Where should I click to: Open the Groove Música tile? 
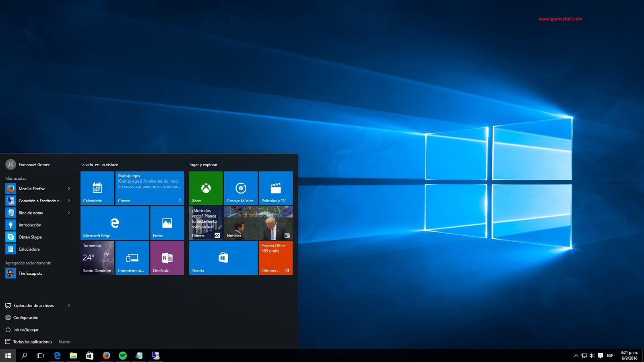241,188
